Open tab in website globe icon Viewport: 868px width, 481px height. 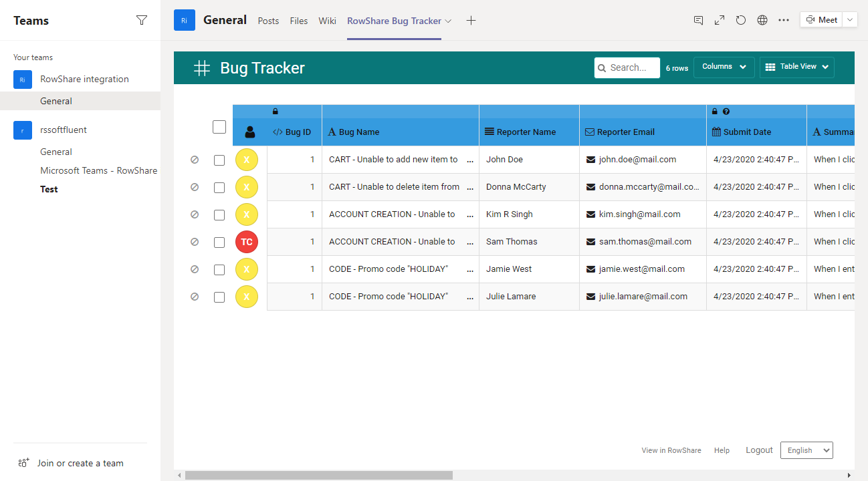(762, 20)
